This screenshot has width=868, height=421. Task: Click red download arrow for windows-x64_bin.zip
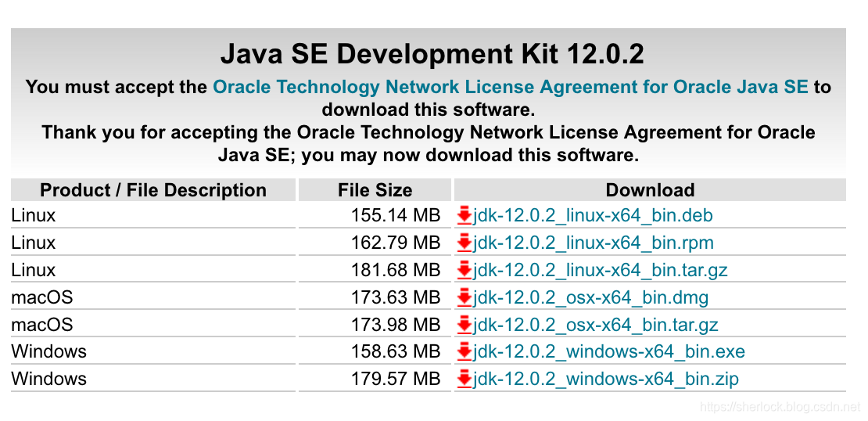click(x=464, y=378)
